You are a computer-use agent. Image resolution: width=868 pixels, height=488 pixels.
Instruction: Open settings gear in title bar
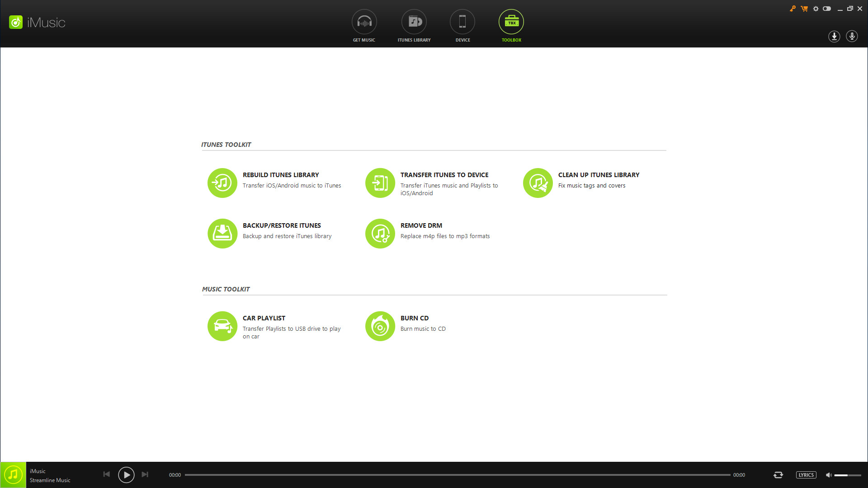click(816, 9)
